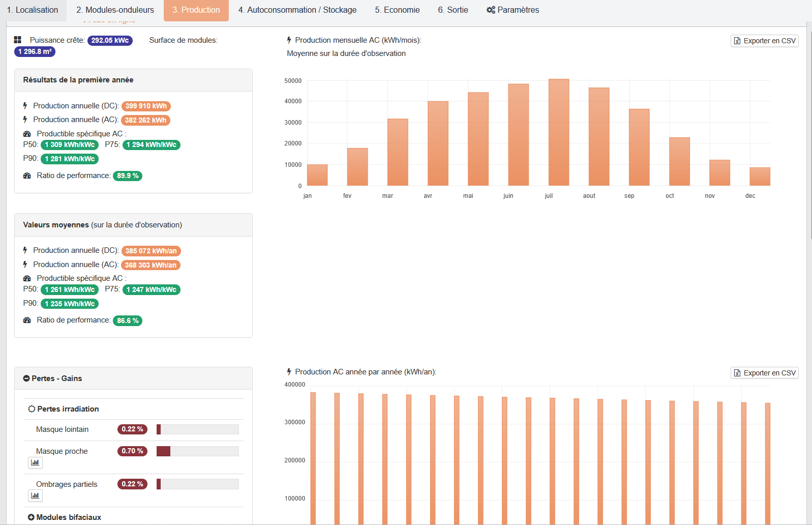Click the 399 910 kWh DC production badge

coord(146,106)
